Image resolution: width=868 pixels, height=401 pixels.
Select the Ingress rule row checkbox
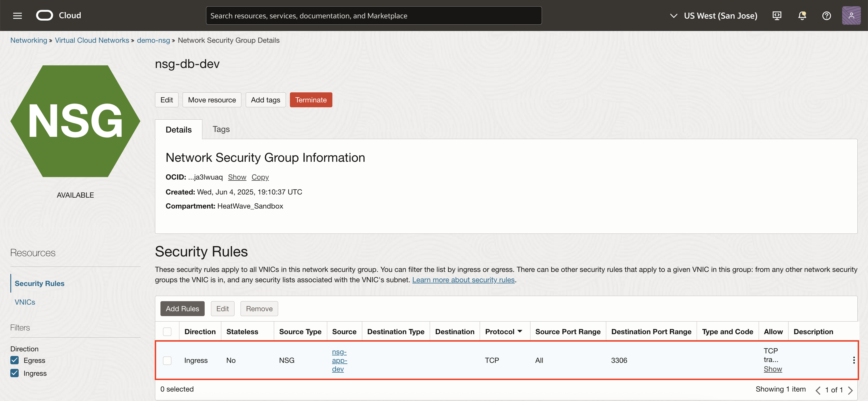(167, 360)
